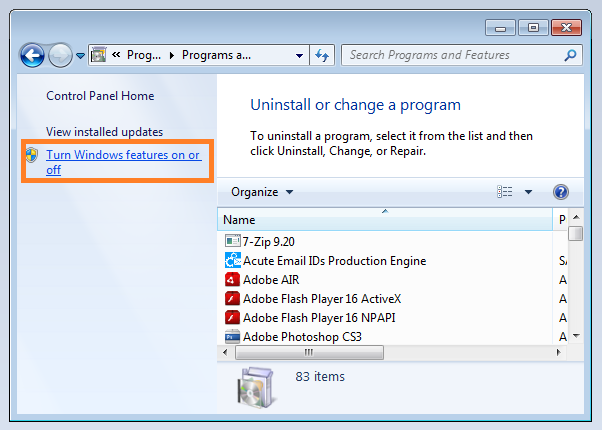Click the refresh address bar button

(x=322, y=55)
